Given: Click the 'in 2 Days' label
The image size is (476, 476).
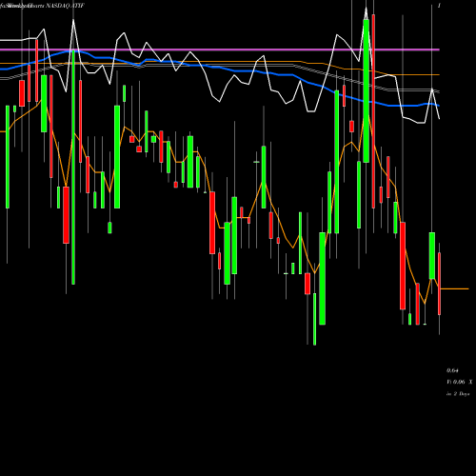Looking at the screenshot, I should click(x=458, y=394).
